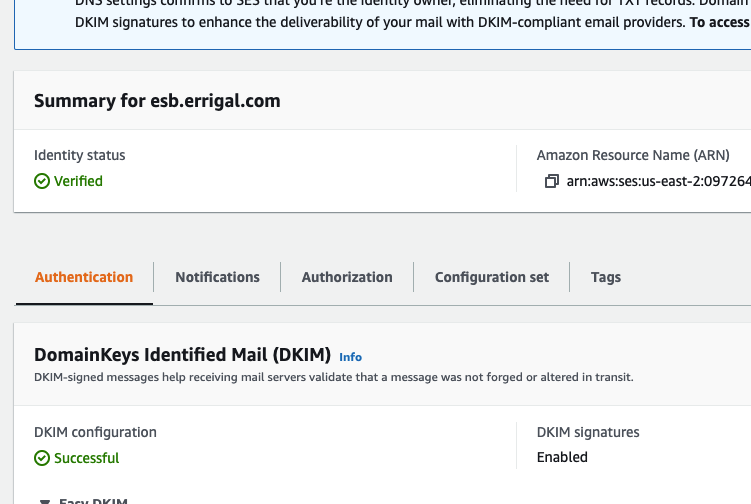Collapse the Easy DKIM section arrow
751x504 pixels.
[x=44, y=500]
